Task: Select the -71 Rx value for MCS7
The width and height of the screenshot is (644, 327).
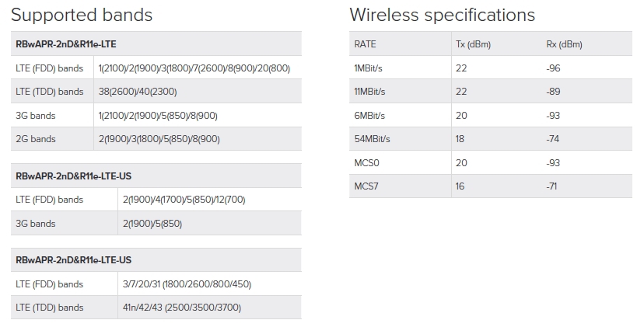Action: coord(552,186)
